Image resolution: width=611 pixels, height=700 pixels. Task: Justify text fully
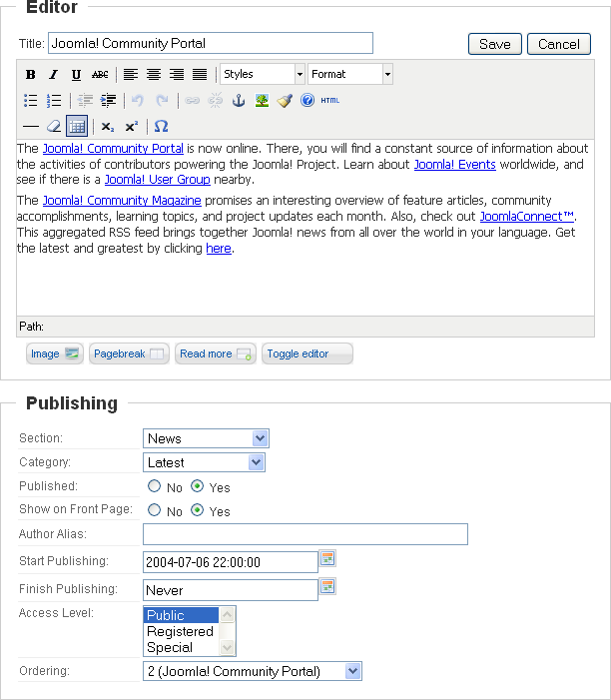[200, 75]
